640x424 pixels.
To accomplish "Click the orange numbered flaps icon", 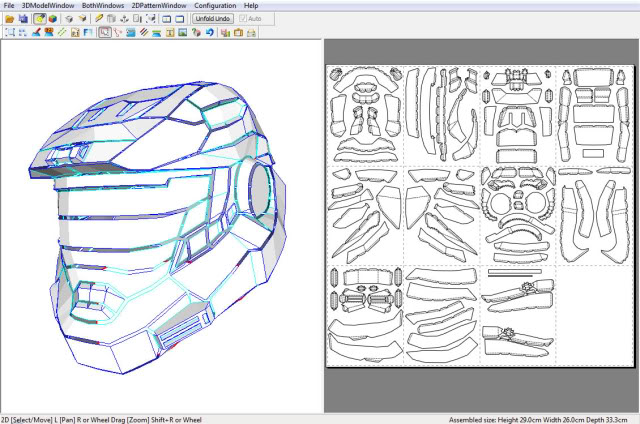I will click(x=49, y=32).
